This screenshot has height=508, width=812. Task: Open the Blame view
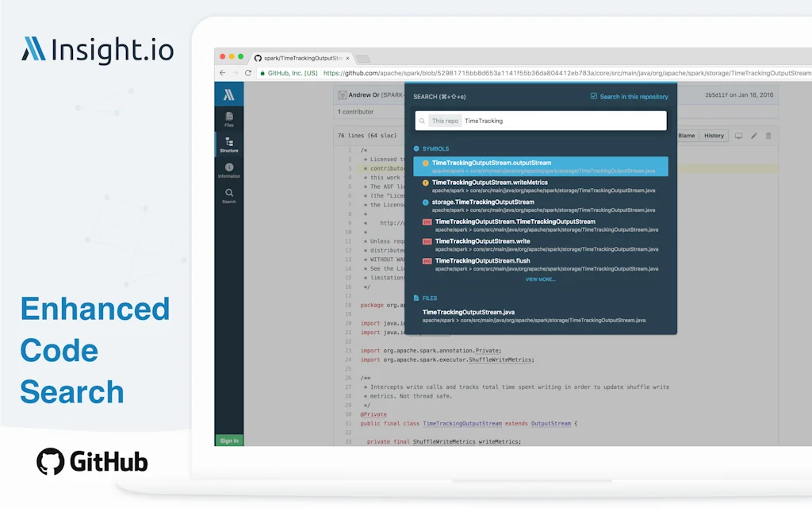click(686, 135)
